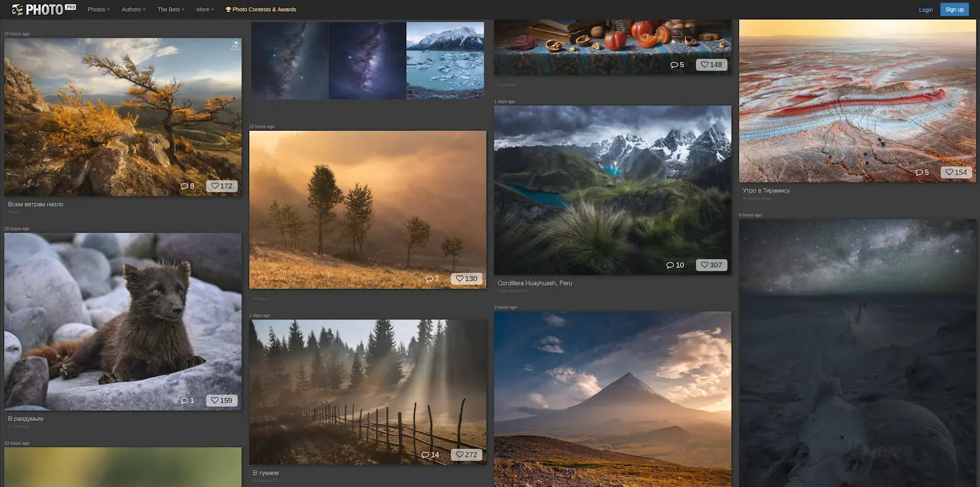Image resolution: width=980 pixels, height=487 pixels.
Task: Open the 5 comments beside 148 likes
Action: (x=677, y=65)
